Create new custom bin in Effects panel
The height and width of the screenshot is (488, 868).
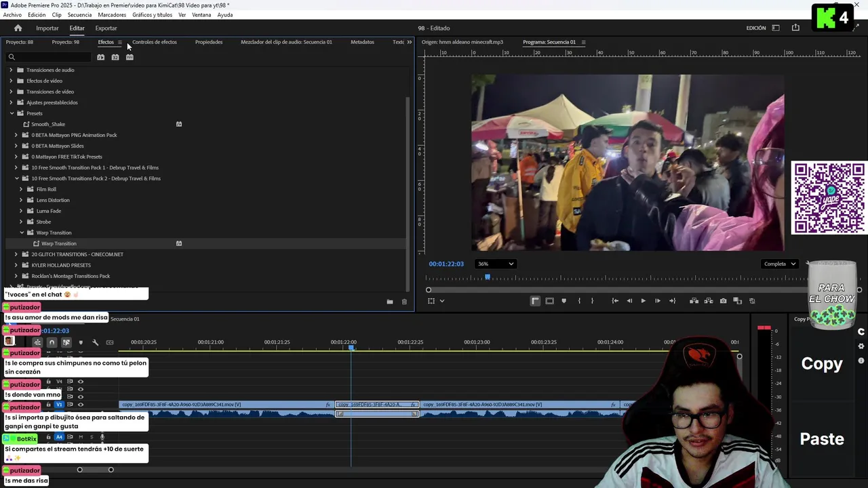pos(390,302)
